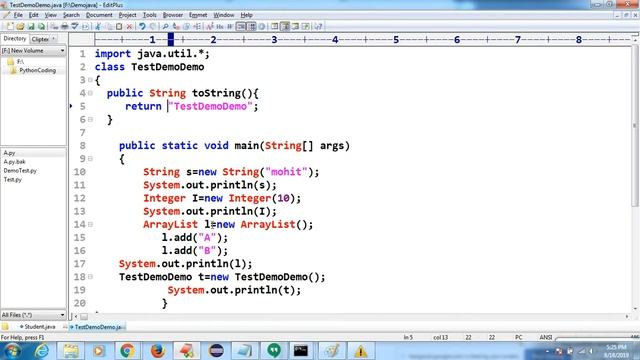640x360 pixels.
Task: Click the ANSI encoding in status bar
Action: [x=545, y=338]
